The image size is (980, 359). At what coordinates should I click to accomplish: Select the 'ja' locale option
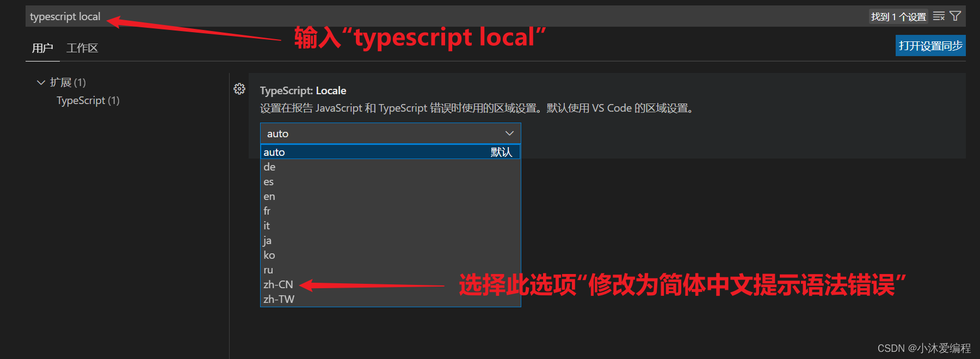[390, 240]
